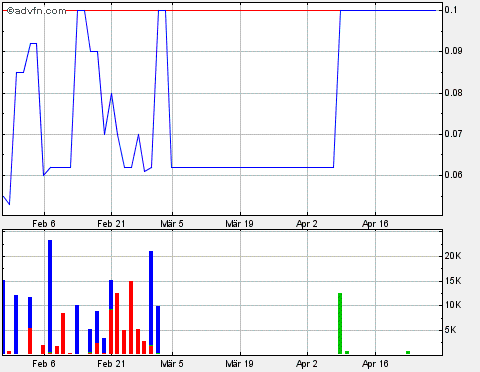
Task: Click Apr 16 label under volume chart
Action: click(375, 364)
